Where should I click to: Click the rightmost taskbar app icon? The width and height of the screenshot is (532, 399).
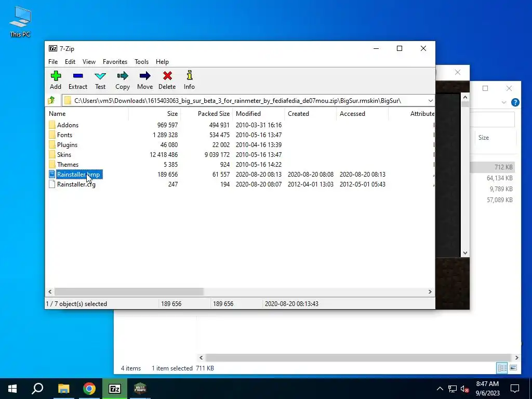click(140, 389)
